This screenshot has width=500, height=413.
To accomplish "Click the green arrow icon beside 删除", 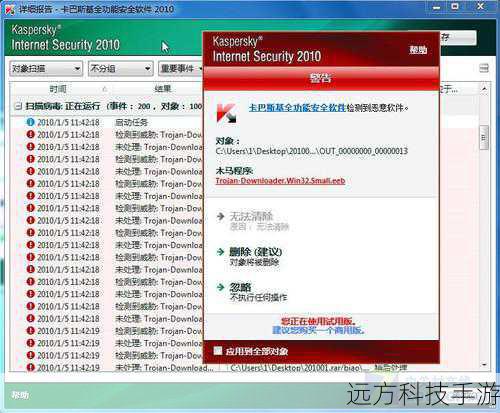I will coord(221,252).
